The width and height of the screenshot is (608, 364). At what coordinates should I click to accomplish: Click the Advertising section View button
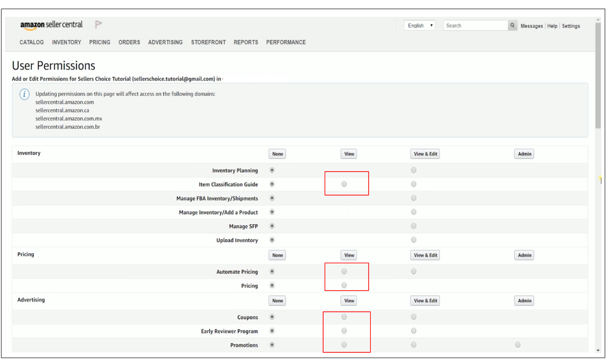coord(349,301)
